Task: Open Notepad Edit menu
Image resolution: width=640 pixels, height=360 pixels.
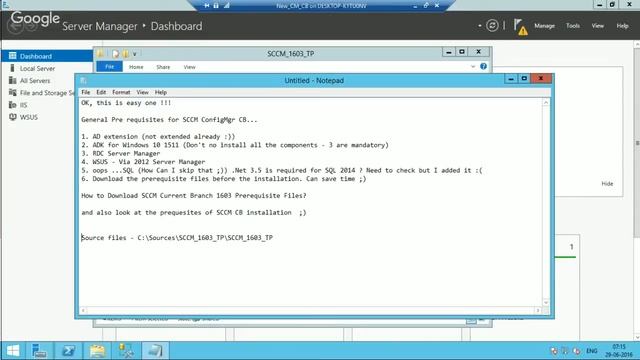Action: coord(101,92)
